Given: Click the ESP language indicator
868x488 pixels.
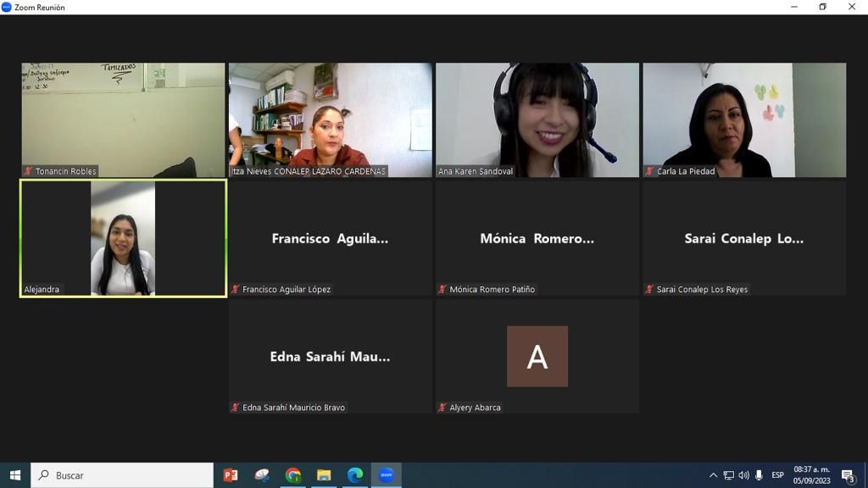Looking at the screenshot, I should 777,475.
